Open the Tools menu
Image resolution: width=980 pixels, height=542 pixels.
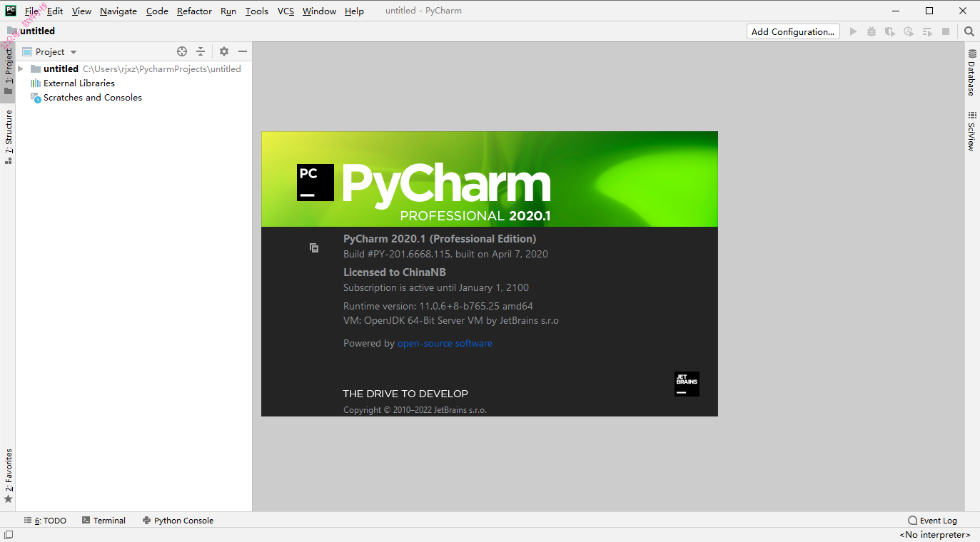(x=256, y=11)
